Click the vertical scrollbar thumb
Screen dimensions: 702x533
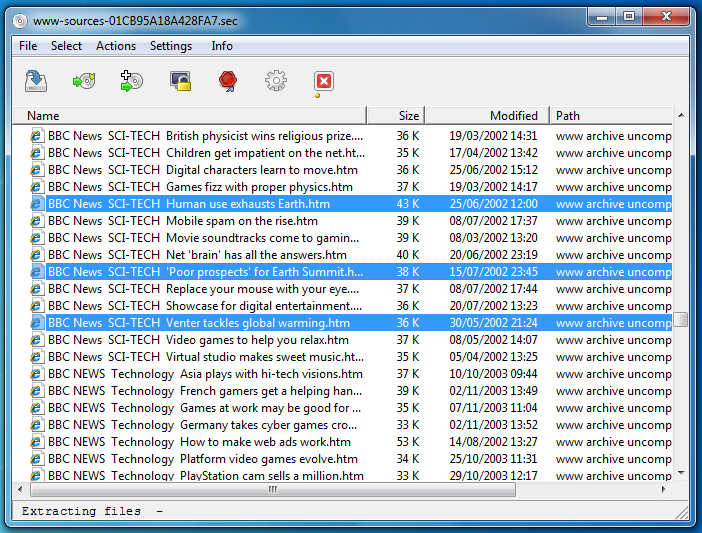click(681, 320)
